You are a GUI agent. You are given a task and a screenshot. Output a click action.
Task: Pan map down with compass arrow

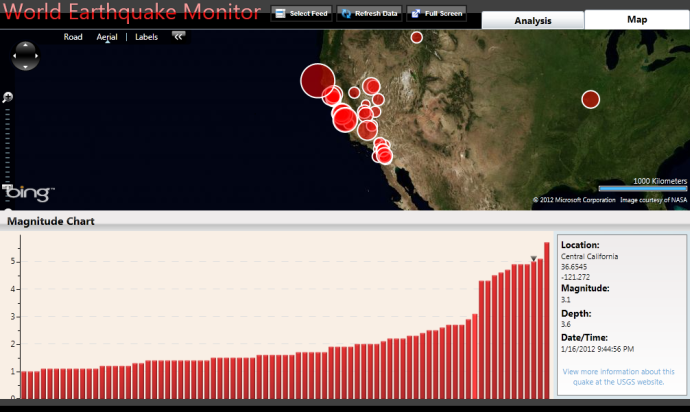[26, 67]
